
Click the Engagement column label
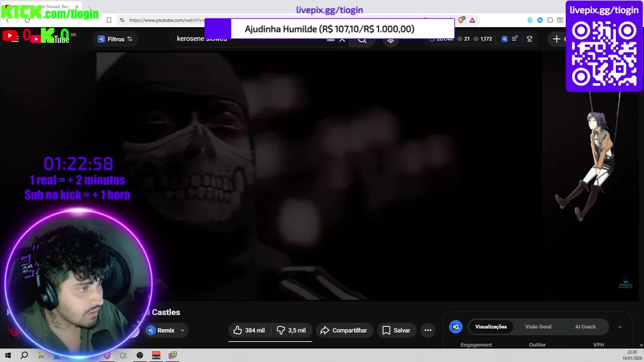coord(476,345)
